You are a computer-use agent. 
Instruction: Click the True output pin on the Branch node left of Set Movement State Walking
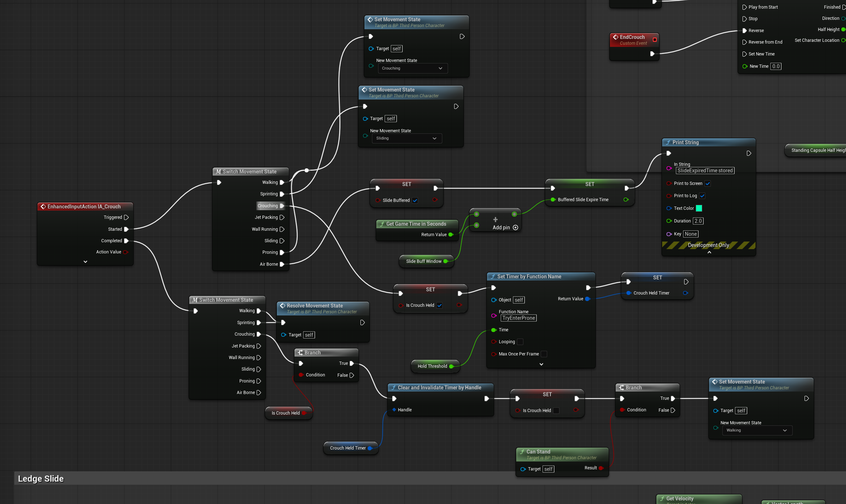(673, 398)
